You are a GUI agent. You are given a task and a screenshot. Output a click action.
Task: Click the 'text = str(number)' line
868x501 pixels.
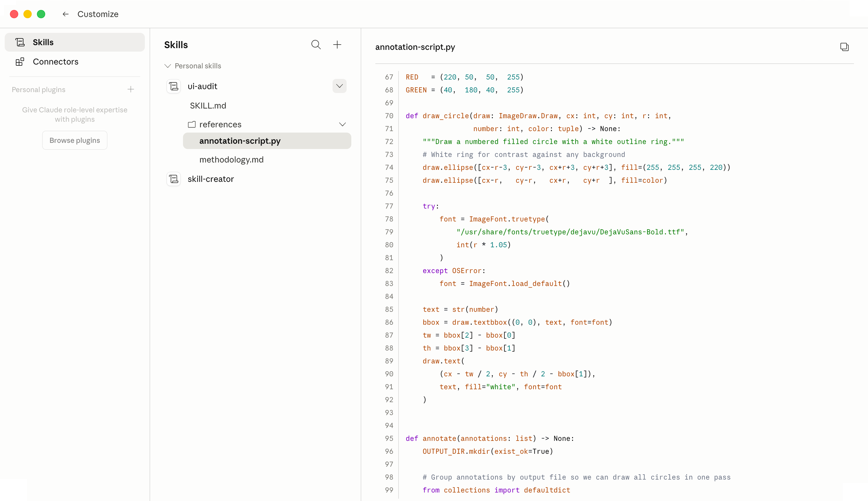(460, 309)
